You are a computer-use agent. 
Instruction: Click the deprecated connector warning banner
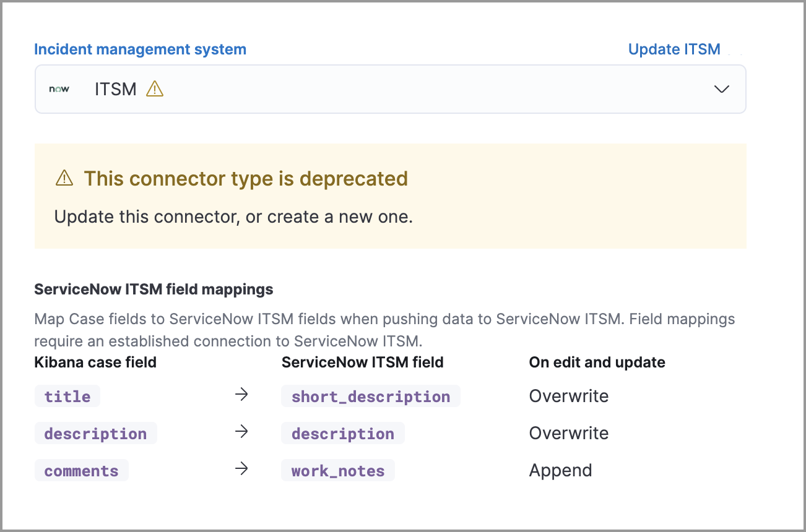(x=390, y=195)
